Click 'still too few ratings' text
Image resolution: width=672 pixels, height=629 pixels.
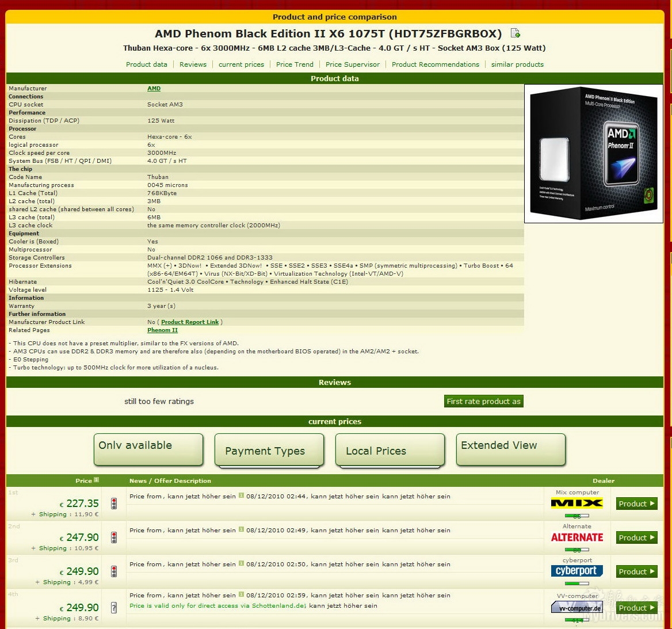(x=159, y=401)
